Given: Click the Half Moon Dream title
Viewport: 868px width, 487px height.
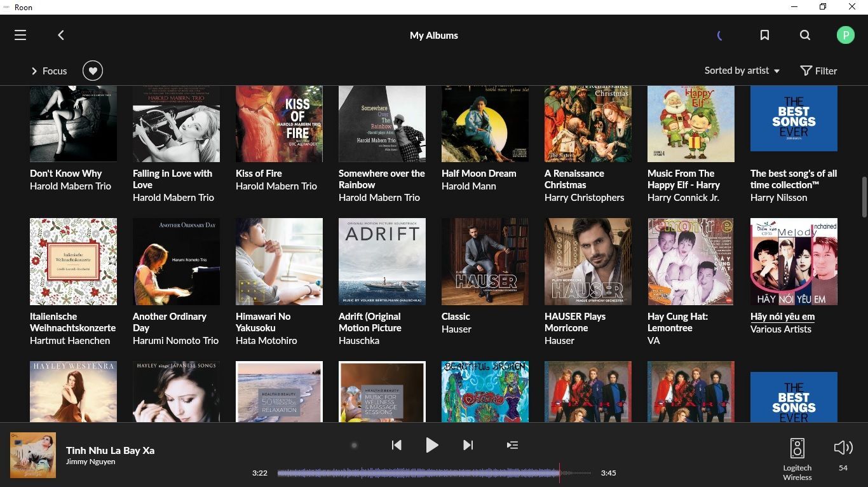Looking at the screenshot, I should point(478,174).
